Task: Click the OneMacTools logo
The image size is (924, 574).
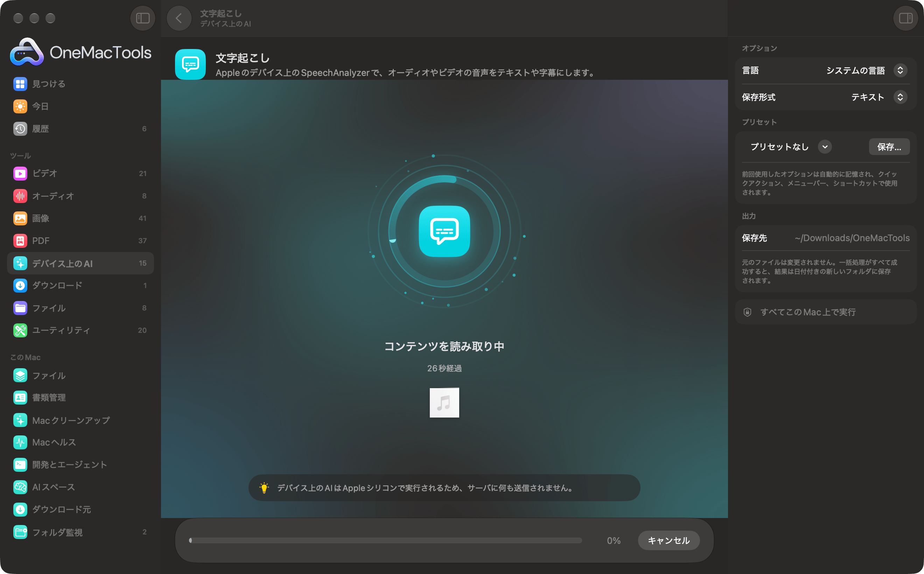Action: click(80, 52)
